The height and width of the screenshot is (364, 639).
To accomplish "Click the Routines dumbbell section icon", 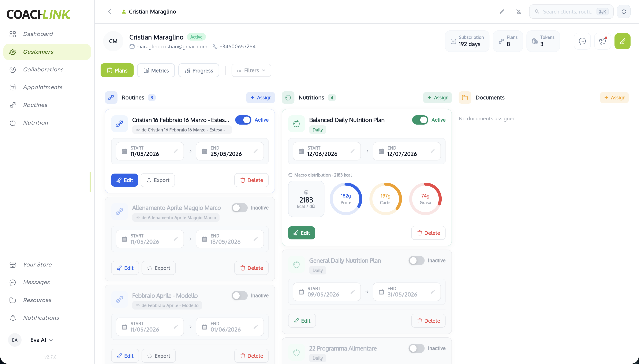I will [111, 98].
